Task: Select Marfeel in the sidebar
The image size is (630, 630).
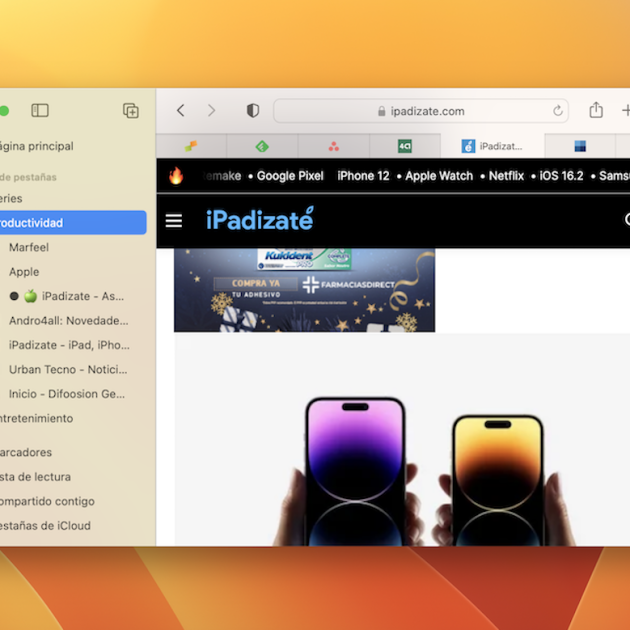Action: (29, 247)
